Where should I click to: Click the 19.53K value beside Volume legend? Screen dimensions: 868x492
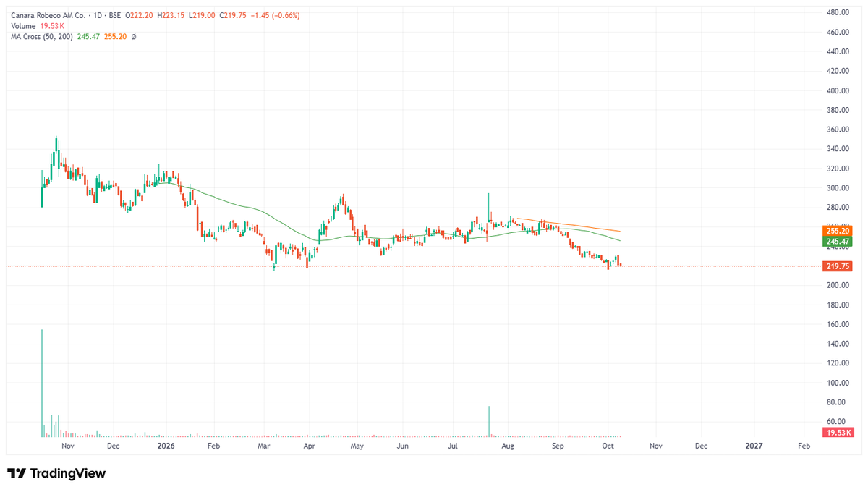pos(51,26)
